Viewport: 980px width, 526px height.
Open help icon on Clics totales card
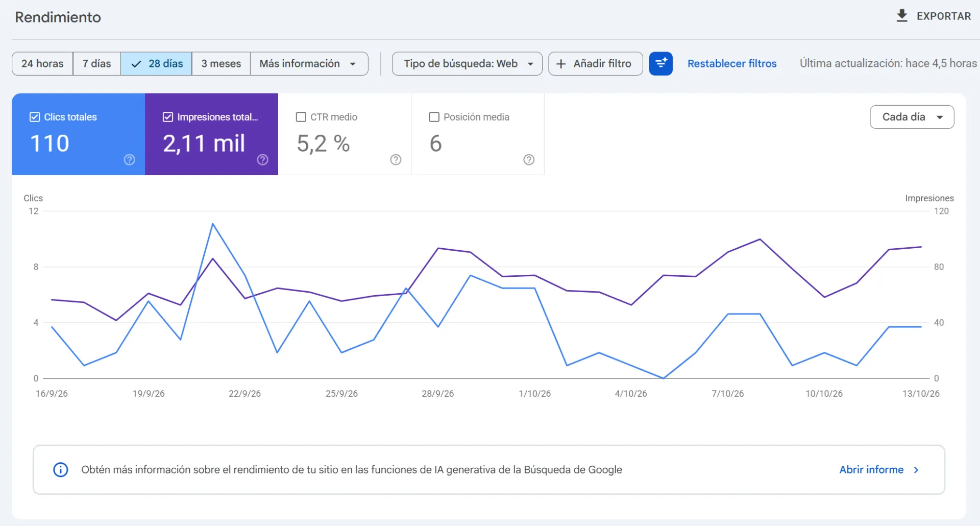(x=130, y=160)
